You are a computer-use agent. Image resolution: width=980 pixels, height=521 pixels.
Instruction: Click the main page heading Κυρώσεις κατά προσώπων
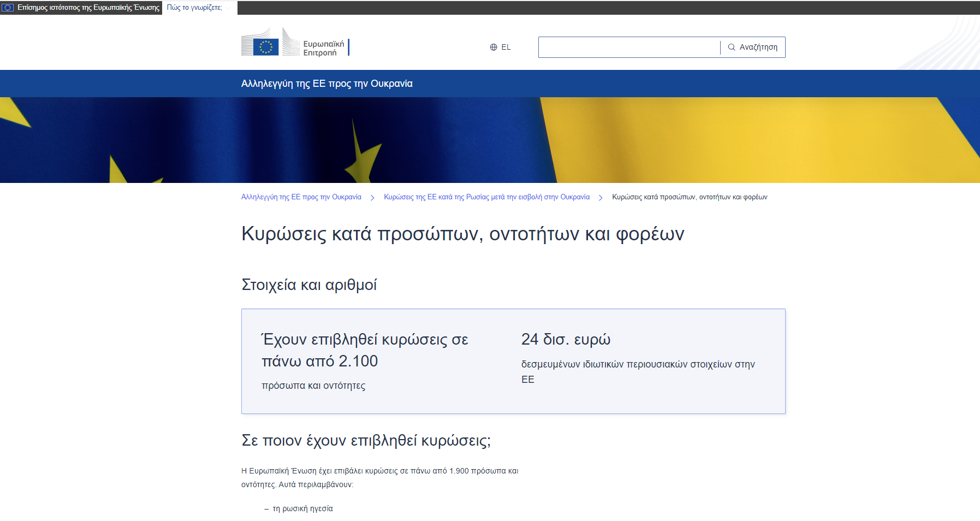coord(462,234)
